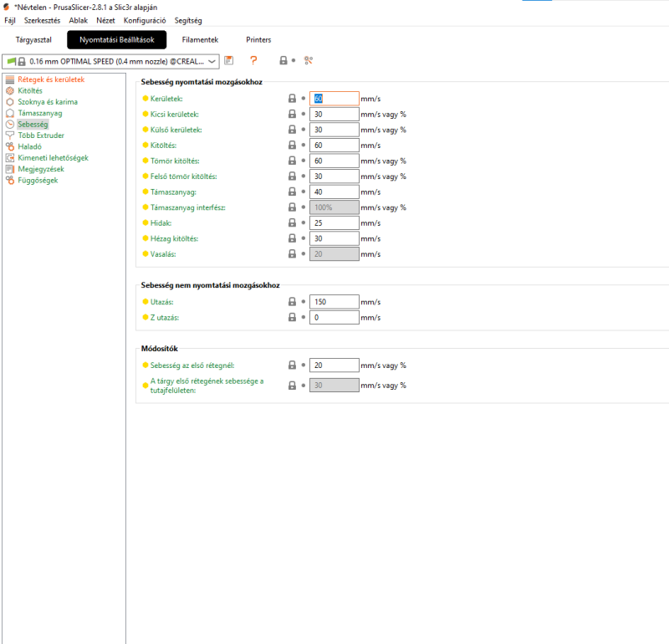Click reset dot next to Kerületek value
This screenshot has width=669, height=644.
pos(304,99)
